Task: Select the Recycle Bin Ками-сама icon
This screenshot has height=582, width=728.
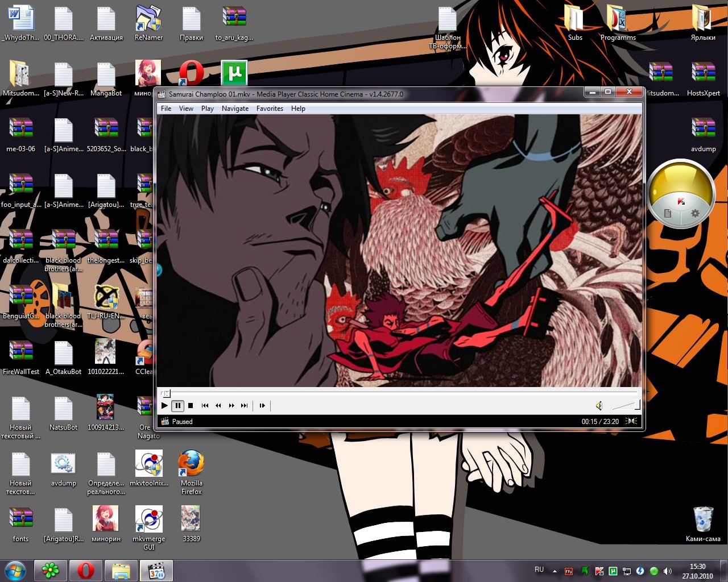Action: click(703, 524)
